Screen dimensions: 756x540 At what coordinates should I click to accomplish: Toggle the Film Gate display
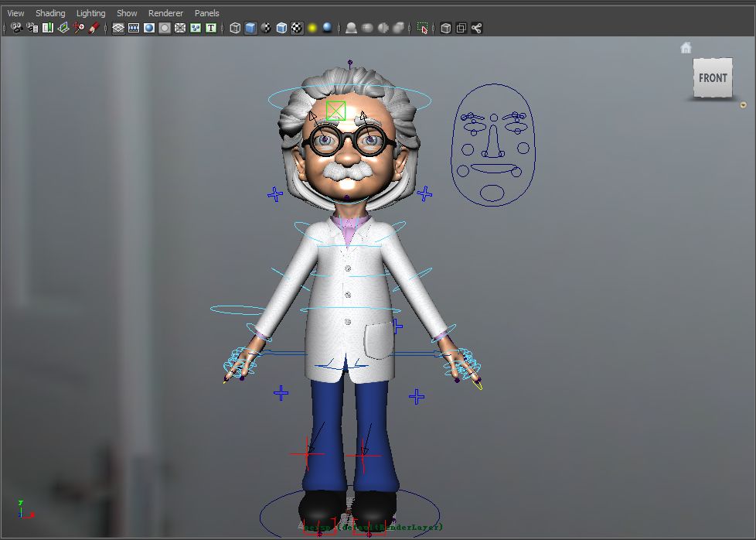tap(134, 28)
